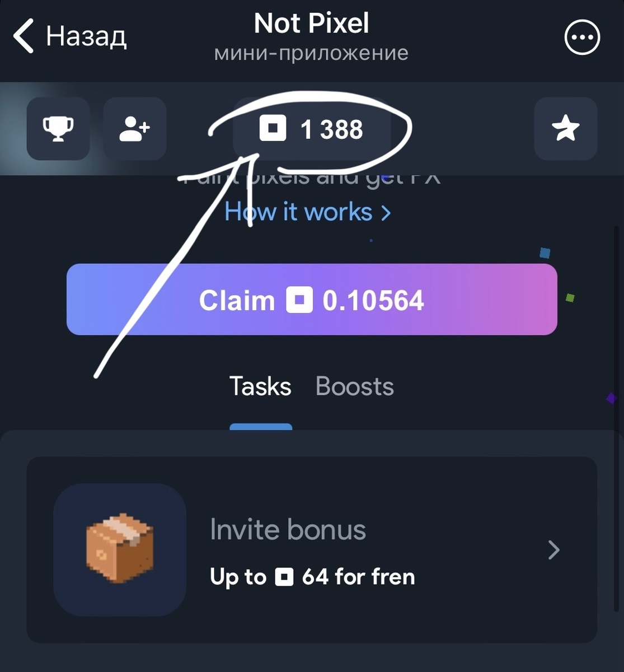Screen dimensions: 624x672
Task: Tap the мини-приложение subtitle
Action: [312, 53]
